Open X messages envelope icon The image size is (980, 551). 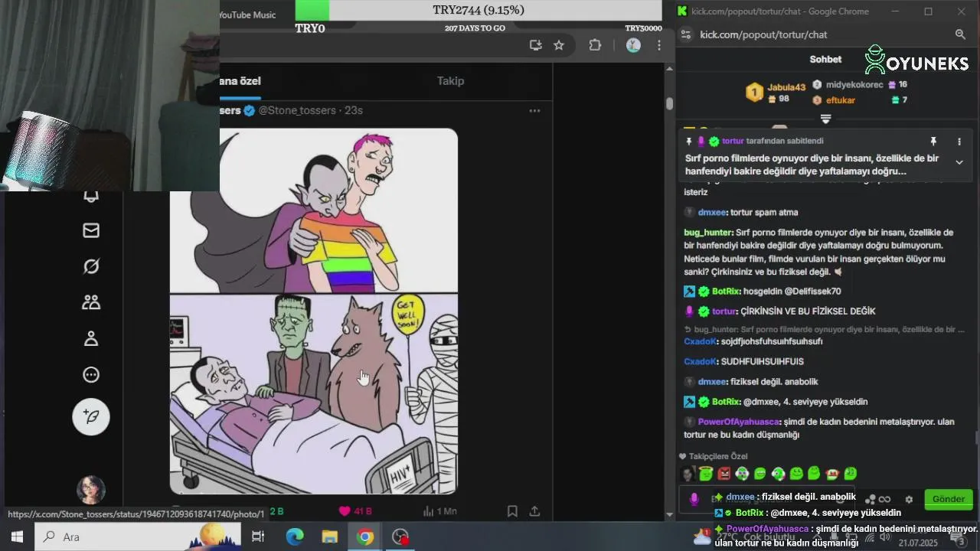[91, 230]
